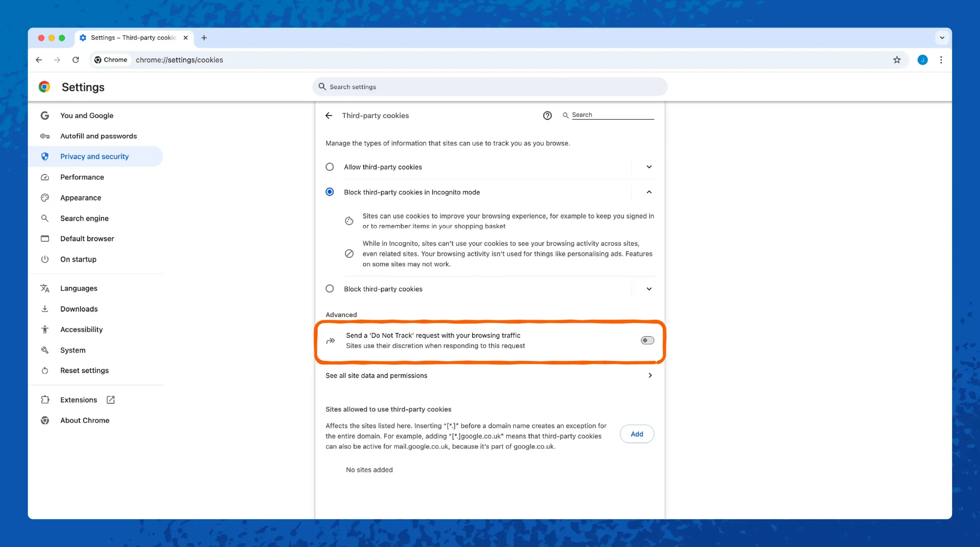Viewport: 980px width, 547px height.
Task: Expand the Block third-party cookies option
Action: pyautogui.click(x=648, y=289)
